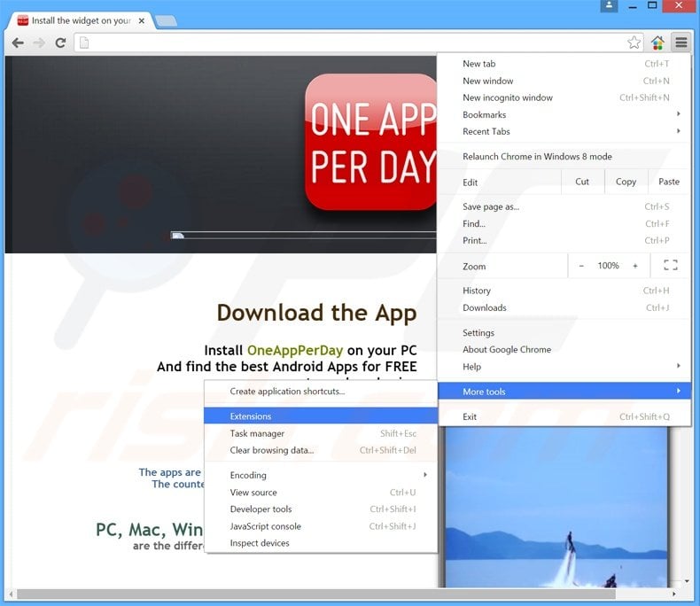Click inside the address bar field

click(357, 43)
